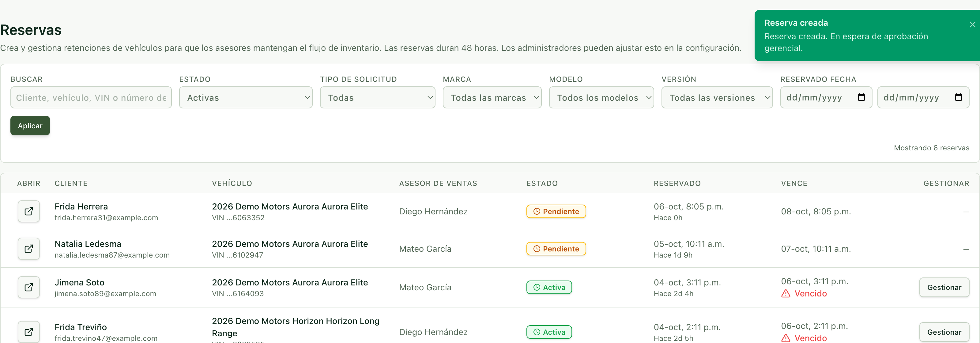
Task: Click 'Mostrando 6 reservas' count text
Action: click(931, 148)
